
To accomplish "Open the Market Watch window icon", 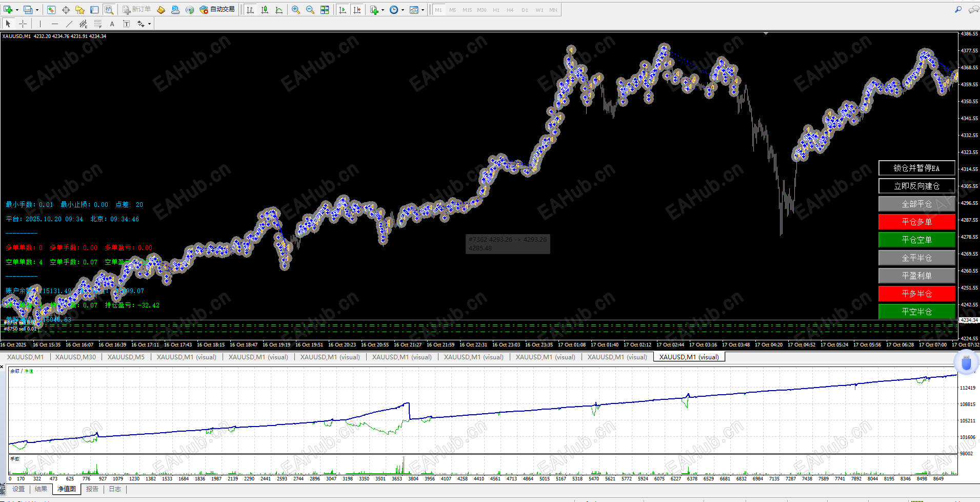I will coord(51,10).
